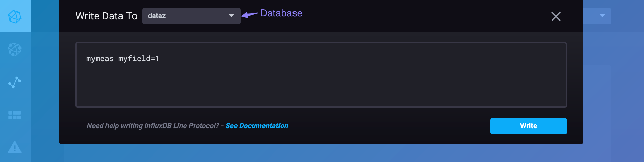644x162 pixels.
Task: Click the Chronograf logo in the sidebar
Action: point(15,16)
